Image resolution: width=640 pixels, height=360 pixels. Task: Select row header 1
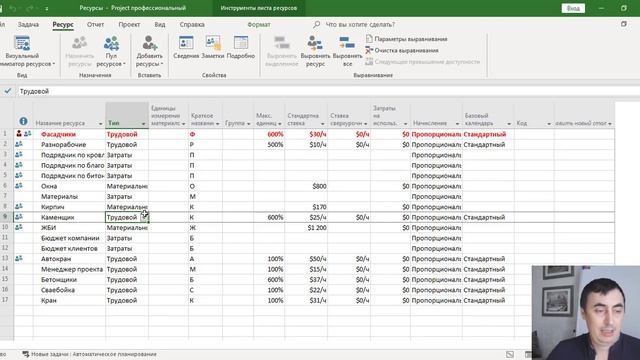pyautogui.click(x=7, y=134)
